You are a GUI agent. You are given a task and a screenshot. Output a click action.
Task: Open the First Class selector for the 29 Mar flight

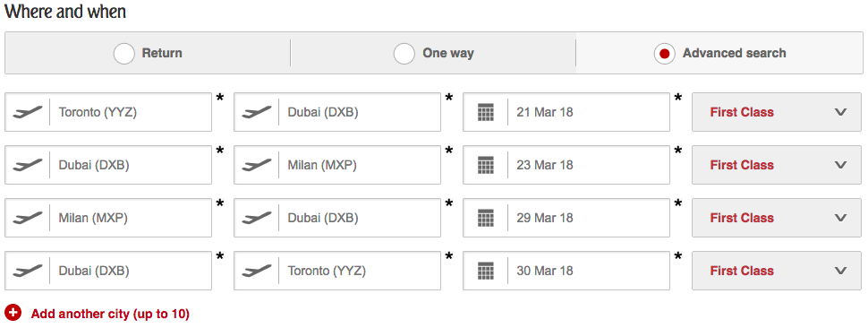(x=777, y=218)
